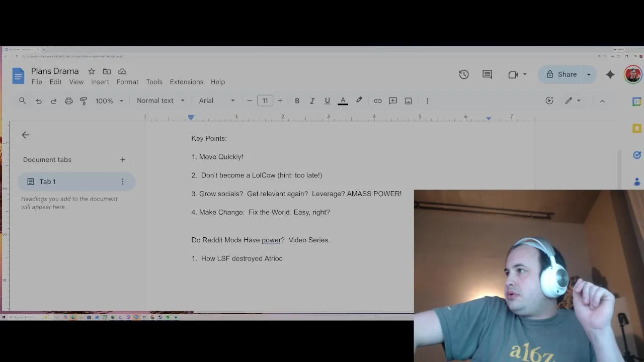
Task: Open the Tools menu
Action: [x=154, y=82]
